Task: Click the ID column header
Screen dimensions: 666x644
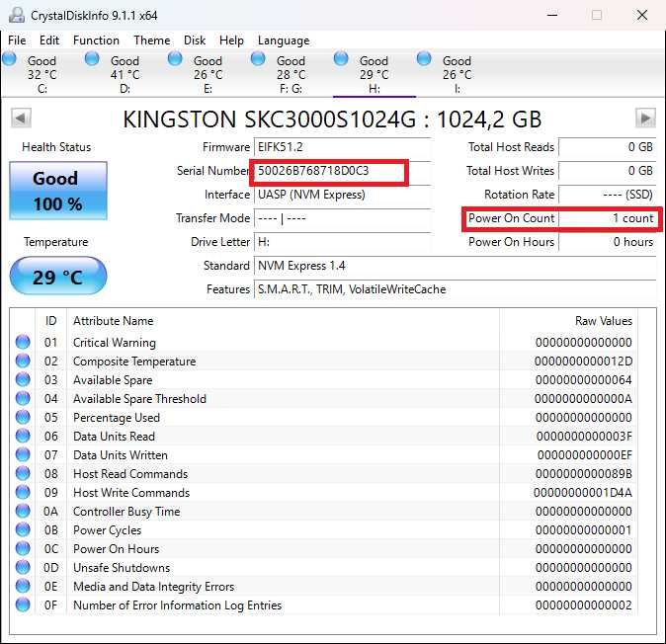Action: 50,321
